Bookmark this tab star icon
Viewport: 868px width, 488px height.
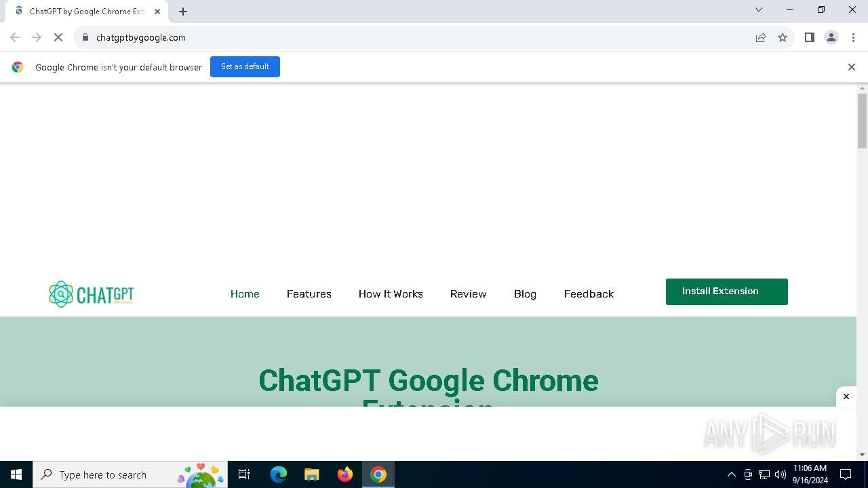tap(783, 37)
